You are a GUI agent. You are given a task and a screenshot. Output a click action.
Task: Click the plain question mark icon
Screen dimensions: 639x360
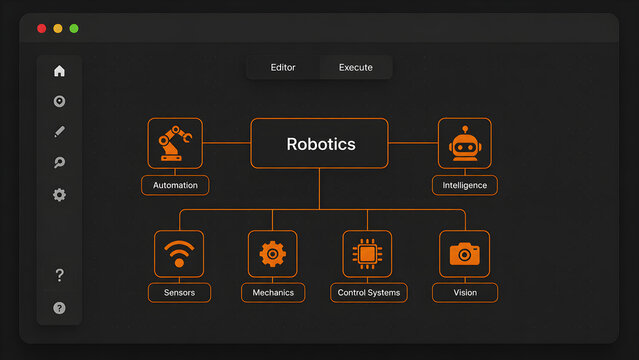59,275
